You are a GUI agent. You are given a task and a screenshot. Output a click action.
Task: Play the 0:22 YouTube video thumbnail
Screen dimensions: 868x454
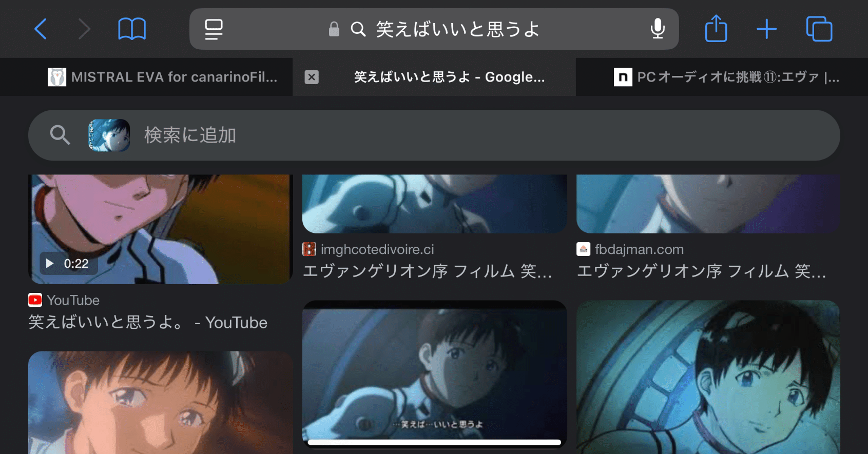pos(160,229)
